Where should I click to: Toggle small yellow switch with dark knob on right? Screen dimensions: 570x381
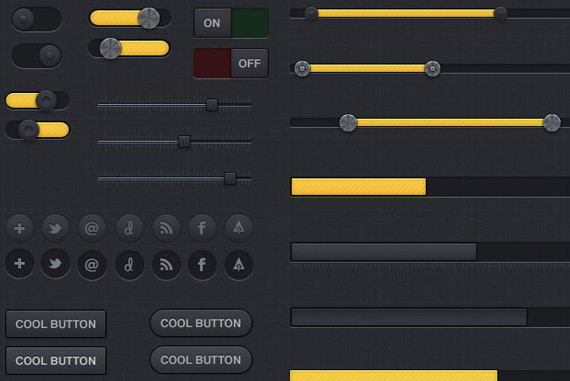coord(37,100)
